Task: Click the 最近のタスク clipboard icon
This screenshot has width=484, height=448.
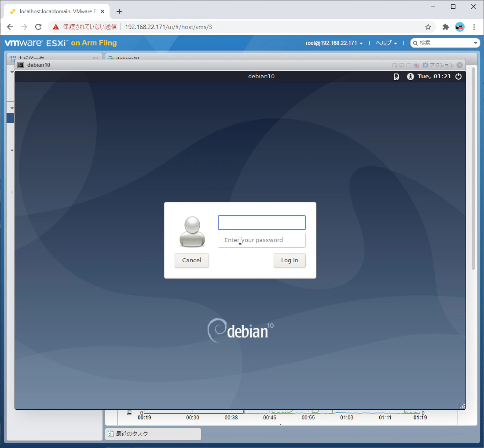Action: [110, 434]
